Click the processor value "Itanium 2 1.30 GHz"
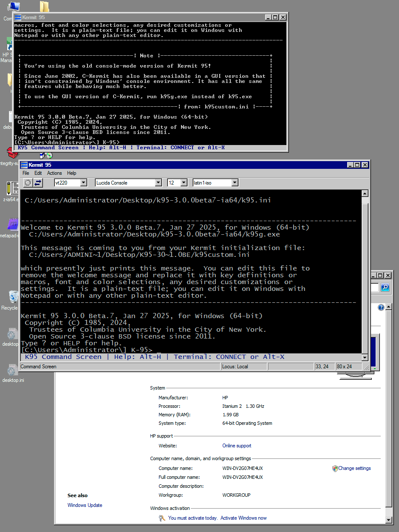The width and height of the screenshot is (399, 532). coord(243,406)
